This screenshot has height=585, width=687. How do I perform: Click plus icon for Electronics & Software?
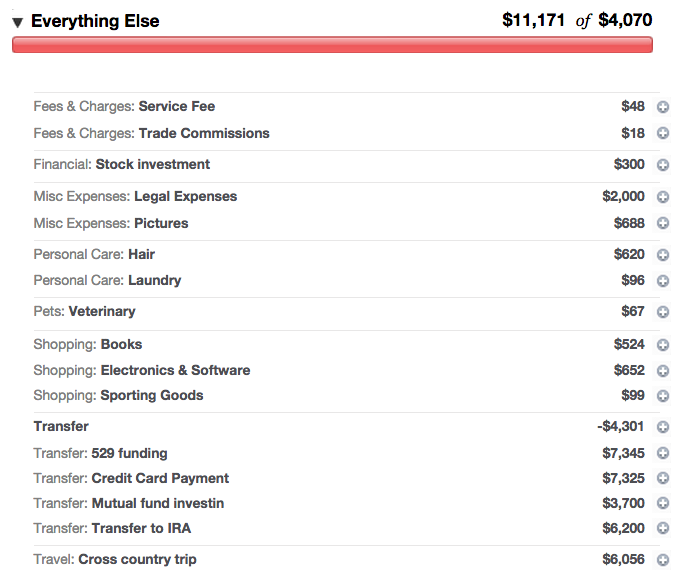[662, 371]
